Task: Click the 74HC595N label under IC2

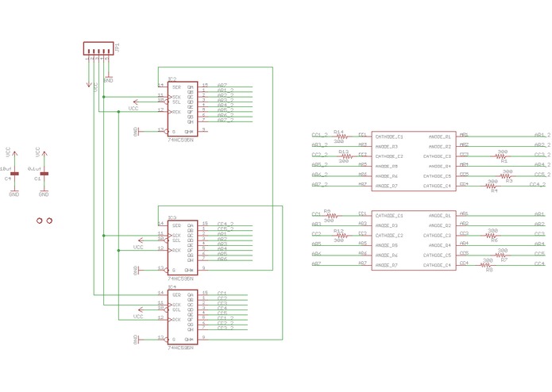Action: point(180,140)
